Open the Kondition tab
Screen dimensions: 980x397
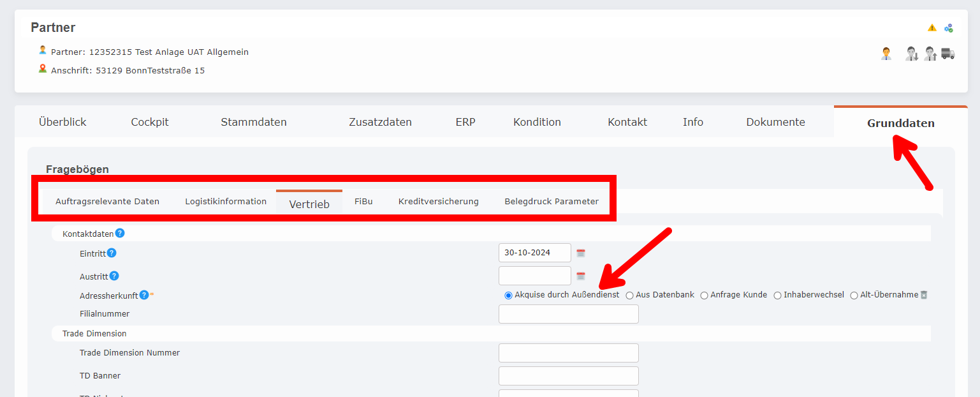[x=536, y=121]
